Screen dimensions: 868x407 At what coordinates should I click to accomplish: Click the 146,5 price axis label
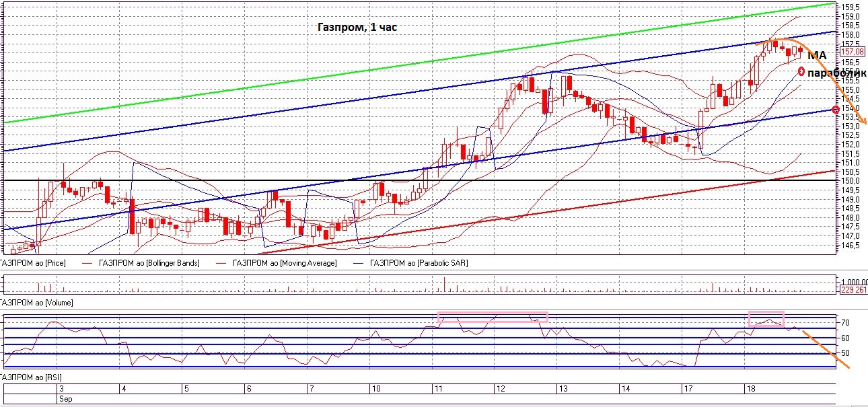coord(850,246)
